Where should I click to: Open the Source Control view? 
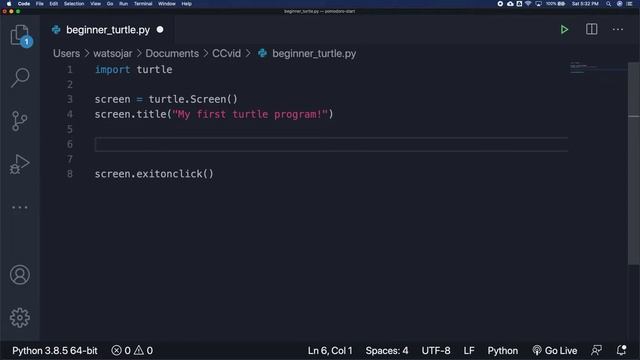[x=20, y=121]
